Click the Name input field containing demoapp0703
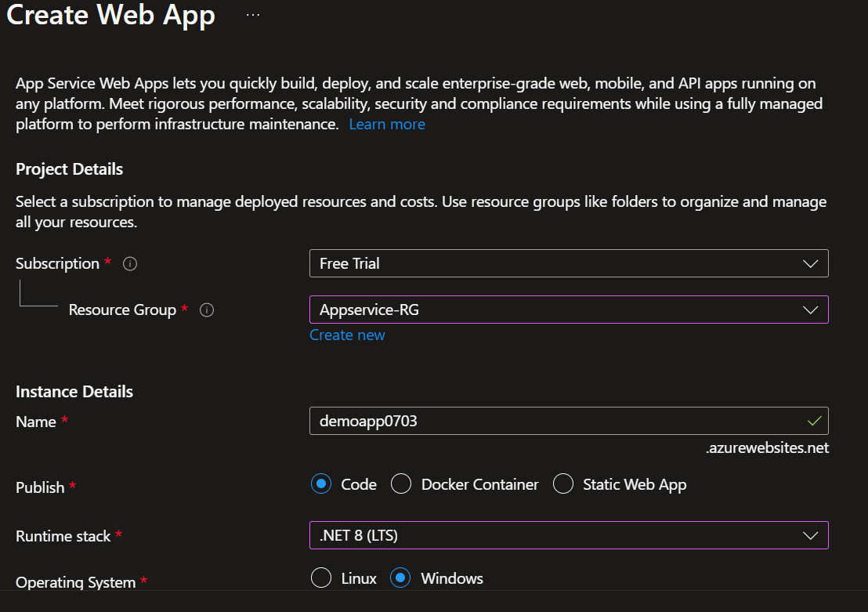This screenshot has width=868, height=612. point(569,421)
